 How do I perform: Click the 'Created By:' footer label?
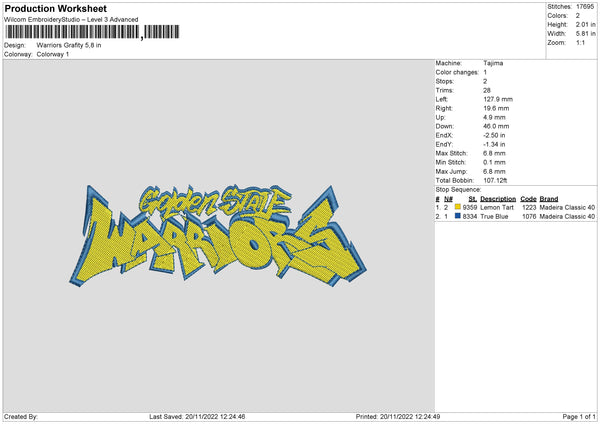pos(21,416)
